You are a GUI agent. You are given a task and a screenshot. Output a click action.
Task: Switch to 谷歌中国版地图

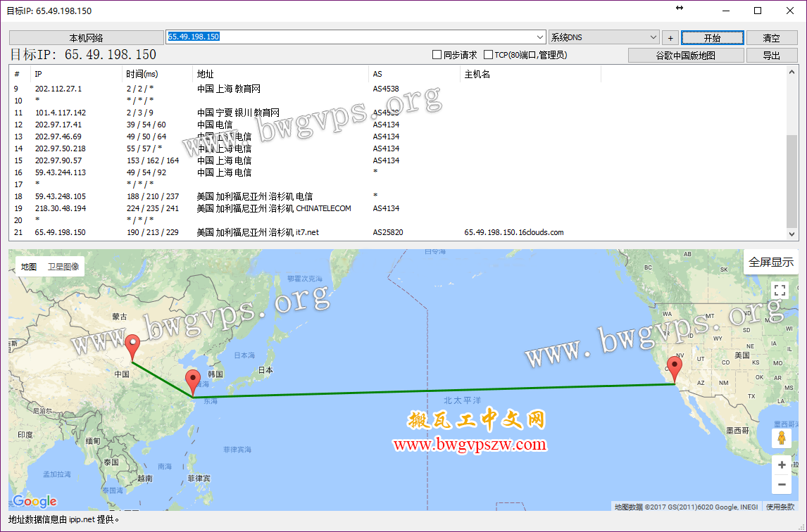click(686, 55)
